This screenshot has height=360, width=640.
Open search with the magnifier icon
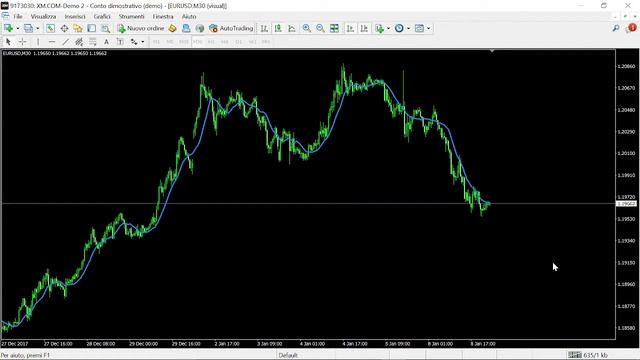point(616,28)
